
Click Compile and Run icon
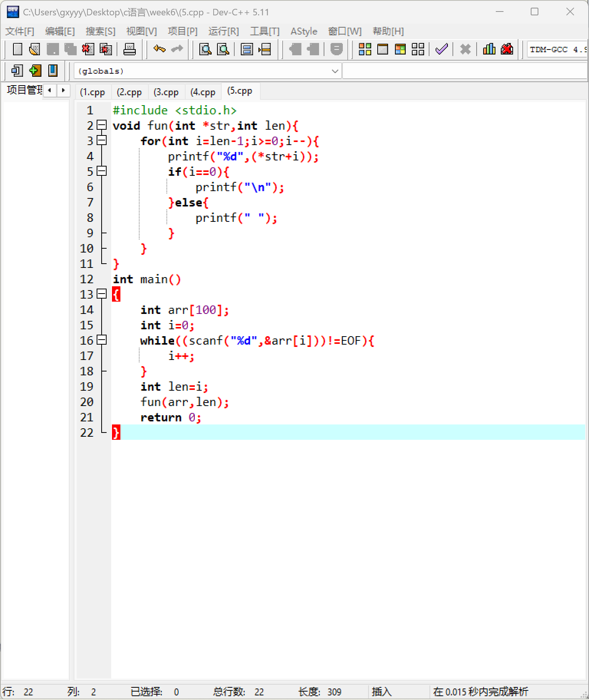click(400, 49)
